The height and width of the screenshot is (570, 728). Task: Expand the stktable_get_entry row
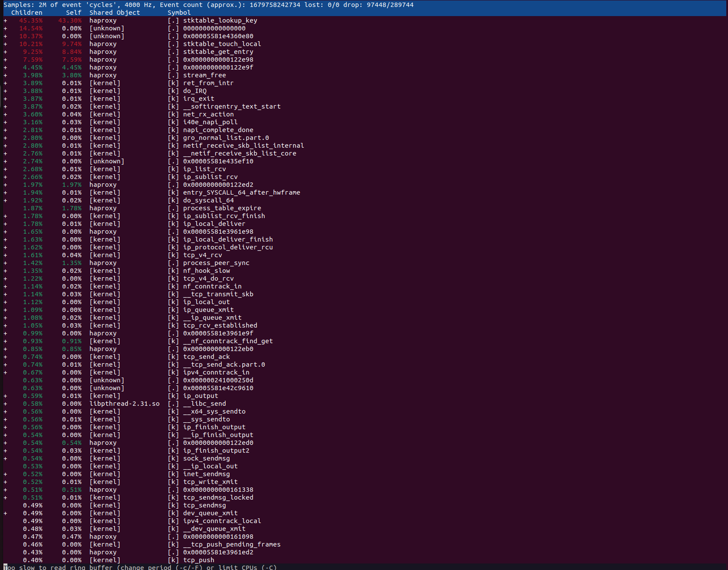point(5,51)
